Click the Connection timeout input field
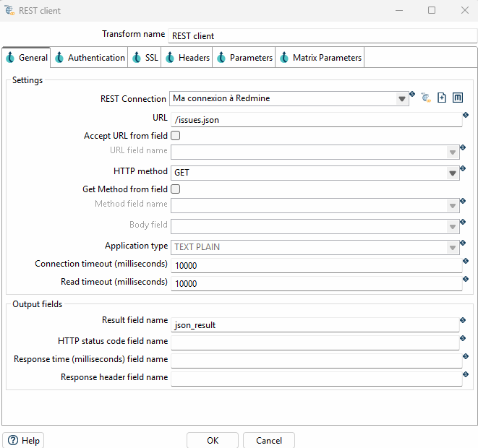 317,266
